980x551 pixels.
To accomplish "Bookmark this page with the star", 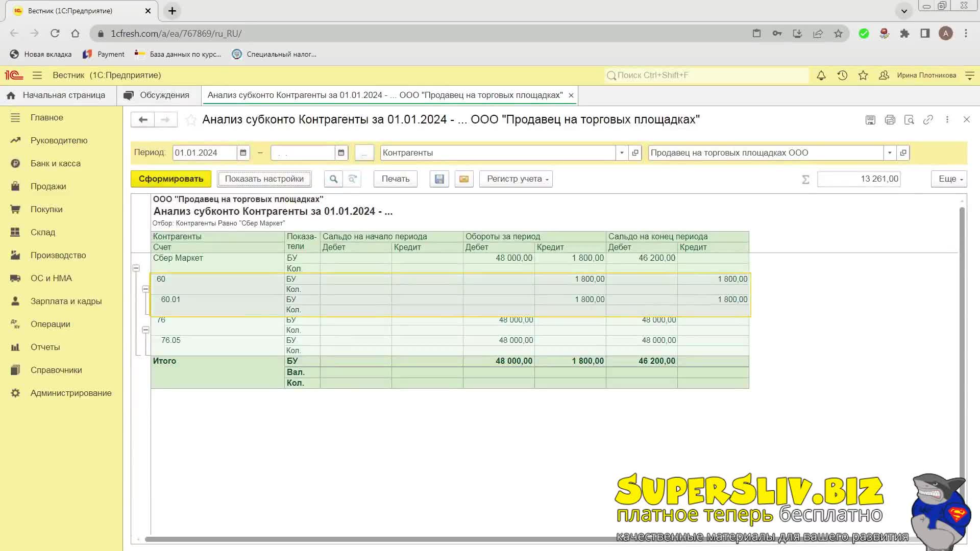I will tap(838, 33).
